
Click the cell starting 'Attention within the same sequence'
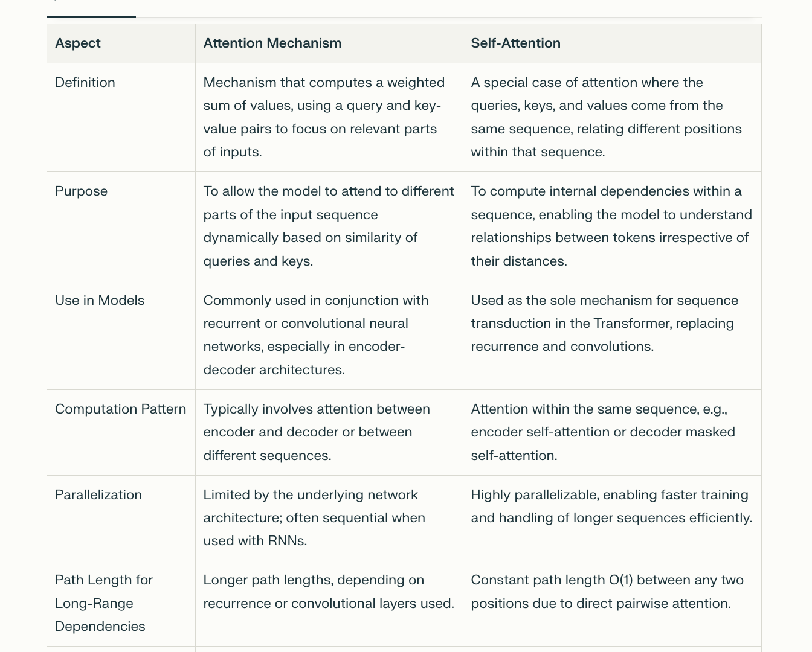[603, 432]
